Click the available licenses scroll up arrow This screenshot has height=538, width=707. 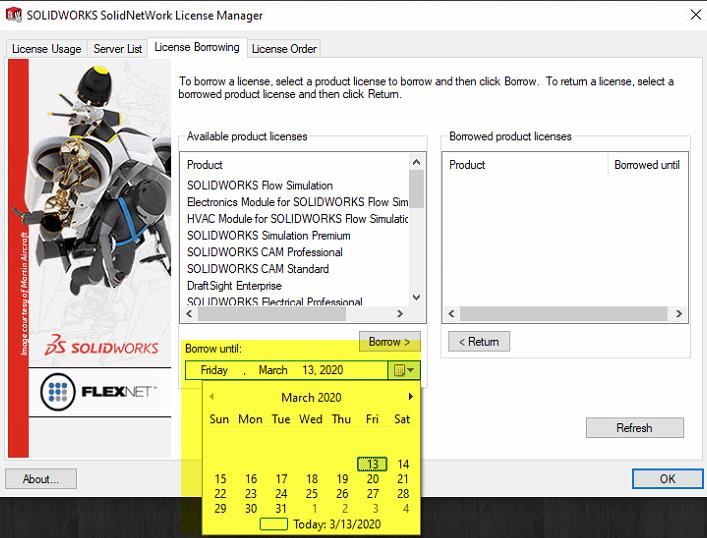pyautogui.click(x=416, y=161)
